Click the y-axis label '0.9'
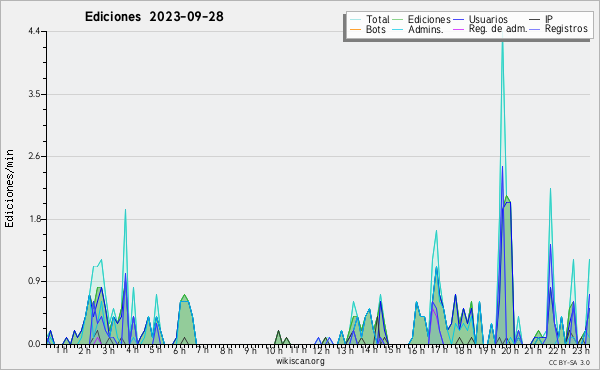 tap(34, 282)
